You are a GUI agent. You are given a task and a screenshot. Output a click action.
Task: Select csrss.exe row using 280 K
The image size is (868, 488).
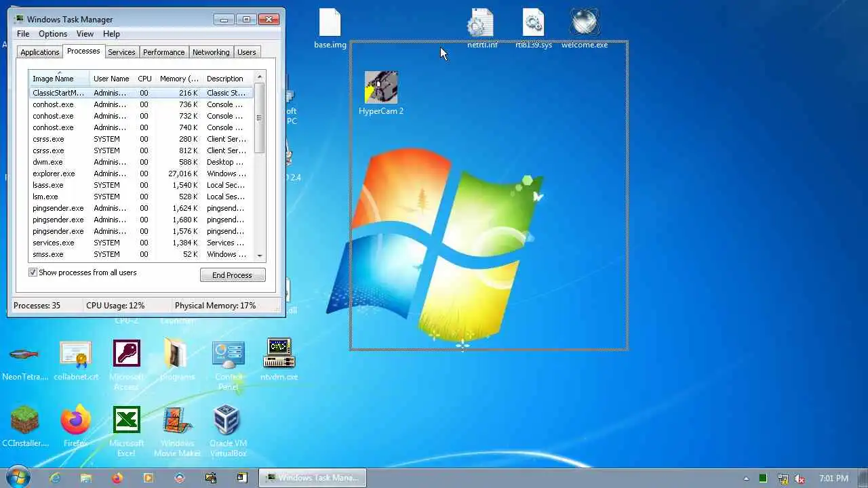point(141,139)
